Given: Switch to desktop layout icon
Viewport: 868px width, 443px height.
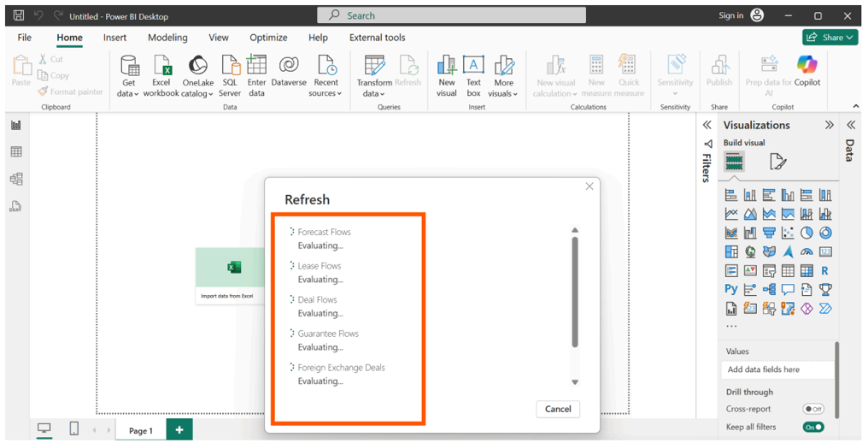Looking at the screenshot, I should click(x=44, y=428).
